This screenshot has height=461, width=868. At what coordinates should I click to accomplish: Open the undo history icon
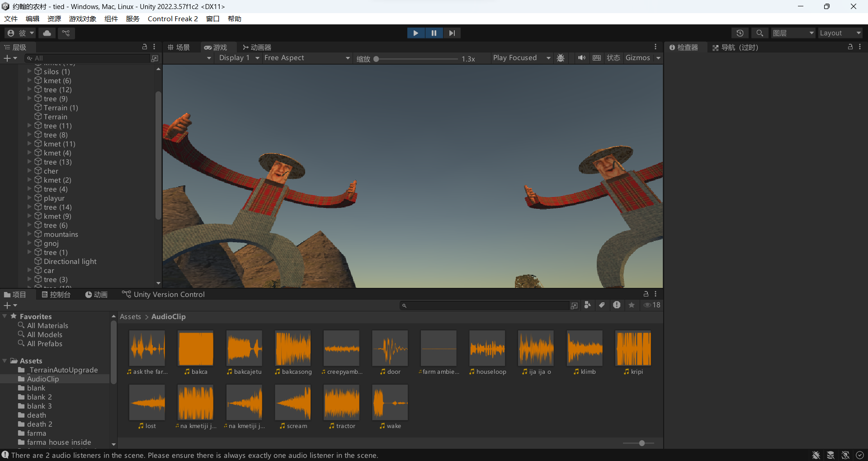pyautogui.click(x=740, y=33)
